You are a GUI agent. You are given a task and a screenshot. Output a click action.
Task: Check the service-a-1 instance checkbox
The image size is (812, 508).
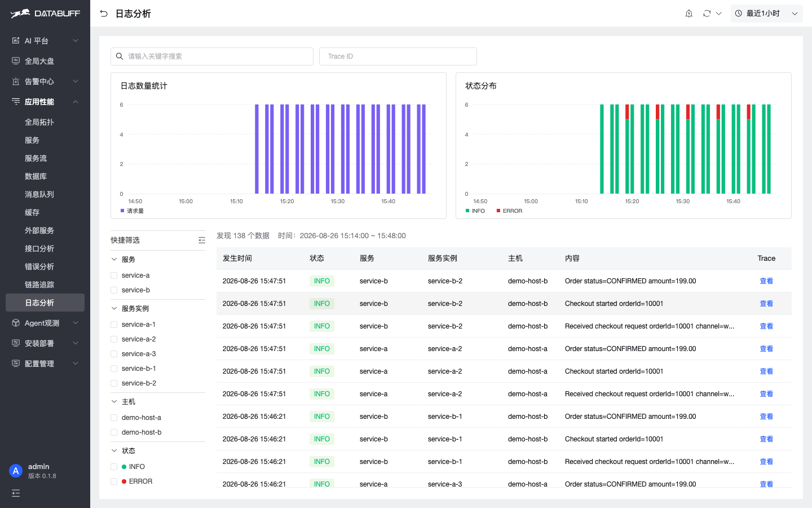[x=114, y=325]
